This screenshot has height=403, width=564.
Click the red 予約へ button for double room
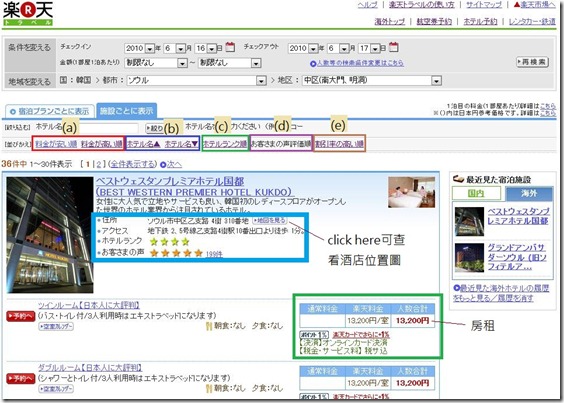21,379
